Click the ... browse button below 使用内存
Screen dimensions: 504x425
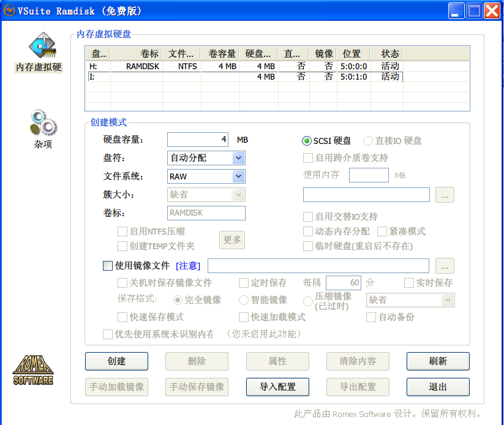point(445,195)
